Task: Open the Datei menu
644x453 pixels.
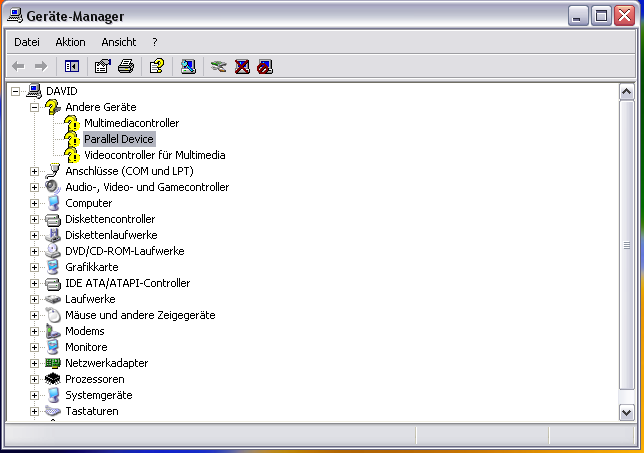Action: pyautogui.click(x=27, y=42)
